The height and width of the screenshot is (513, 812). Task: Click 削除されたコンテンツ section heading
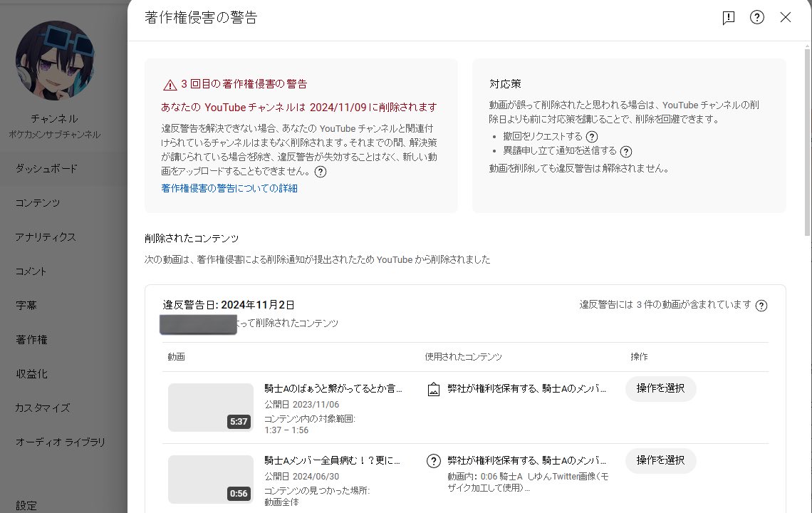(x=192, y=239)
